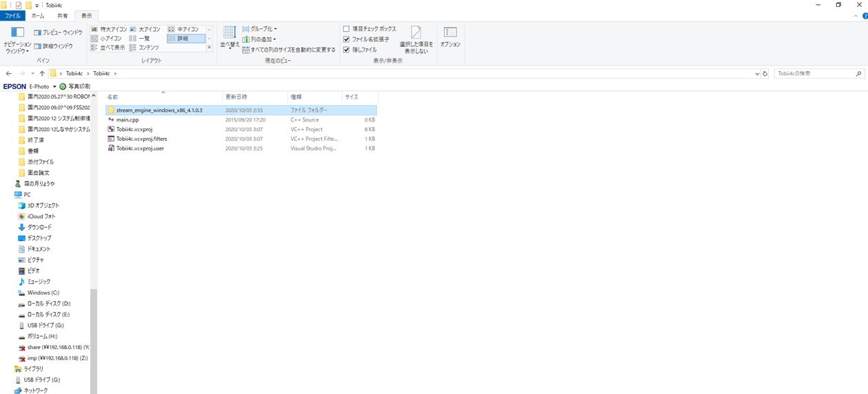Open デスクトップ in navigation pane
This screenshot has height=394, width=868.
tap(34, 238)
